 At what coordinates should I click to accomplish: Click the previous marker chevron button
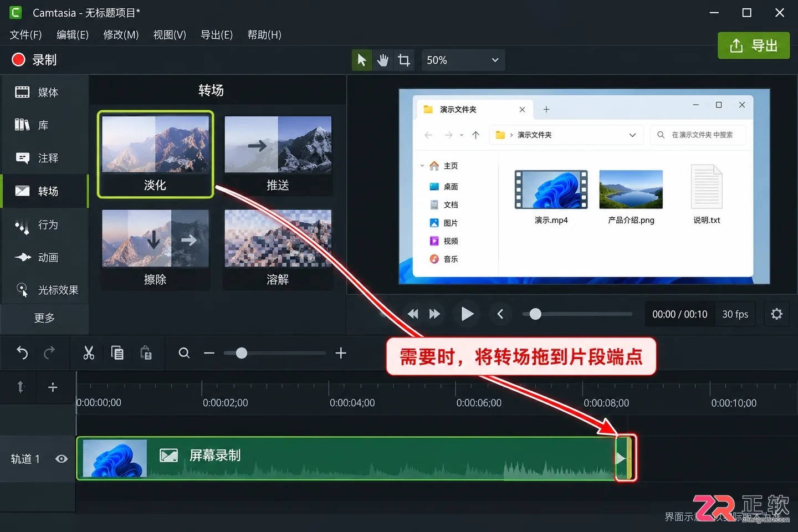[x=500, y=314]
